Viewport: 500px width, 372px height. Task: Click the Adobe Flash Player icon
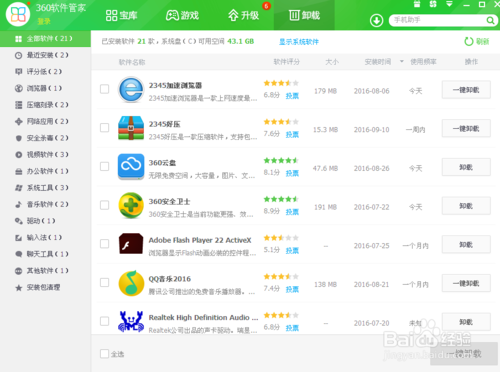(x=131, y=244)
